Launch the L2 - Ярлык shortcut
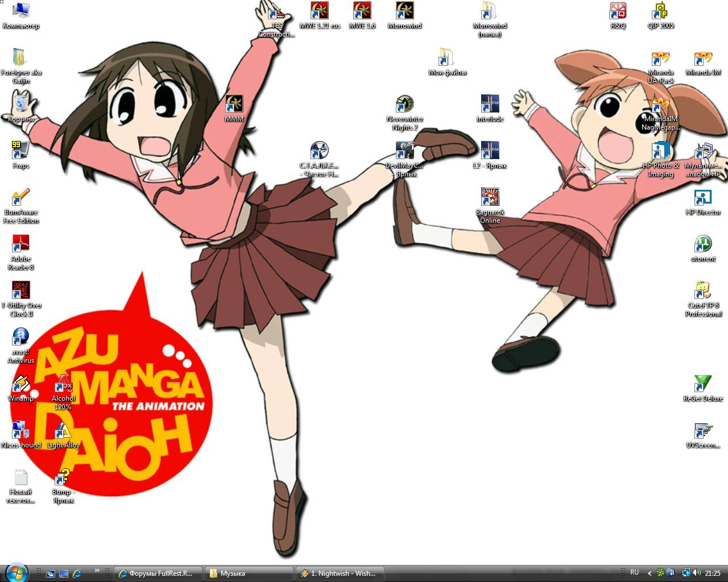Image resolution: width=728 pixels, height=582 pixels. [490, 155]
